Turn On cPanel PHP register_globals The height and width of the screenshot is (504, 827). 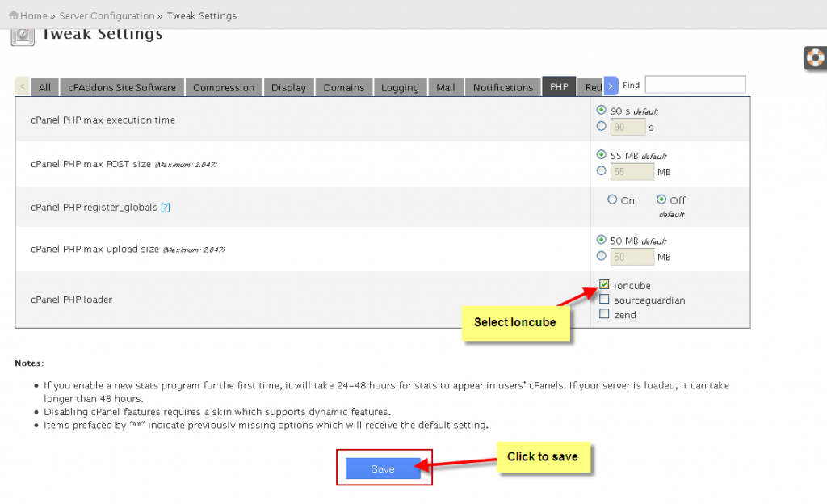click(x=611, y=199)
